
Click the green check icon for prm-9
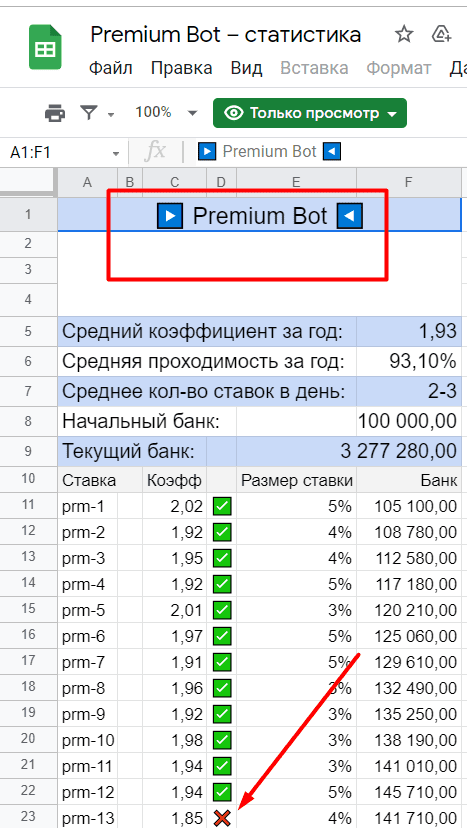[x=222, y=714]
